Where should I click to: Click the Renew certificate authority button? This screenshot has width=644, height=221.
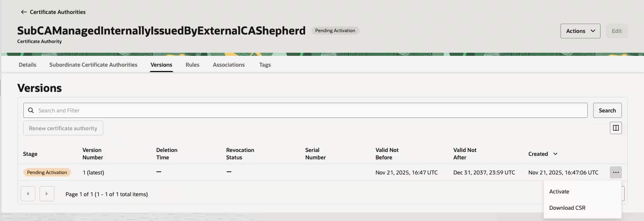[x=63, y=128]
